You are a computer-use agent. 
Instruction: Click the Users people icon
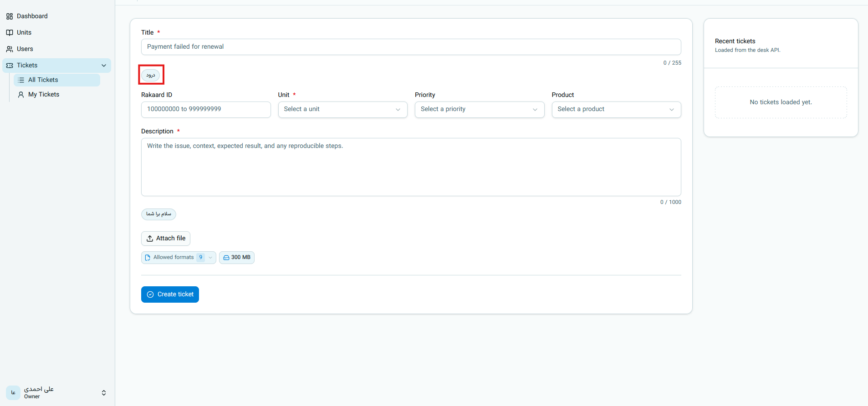(x=10, y=49)
